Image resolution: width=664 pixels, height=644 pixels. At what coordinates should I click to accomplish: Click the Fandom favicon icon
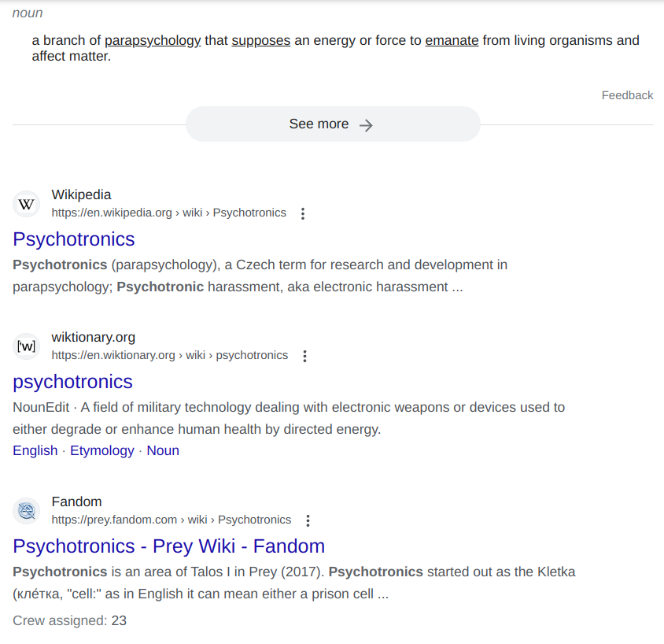[26, 512]
